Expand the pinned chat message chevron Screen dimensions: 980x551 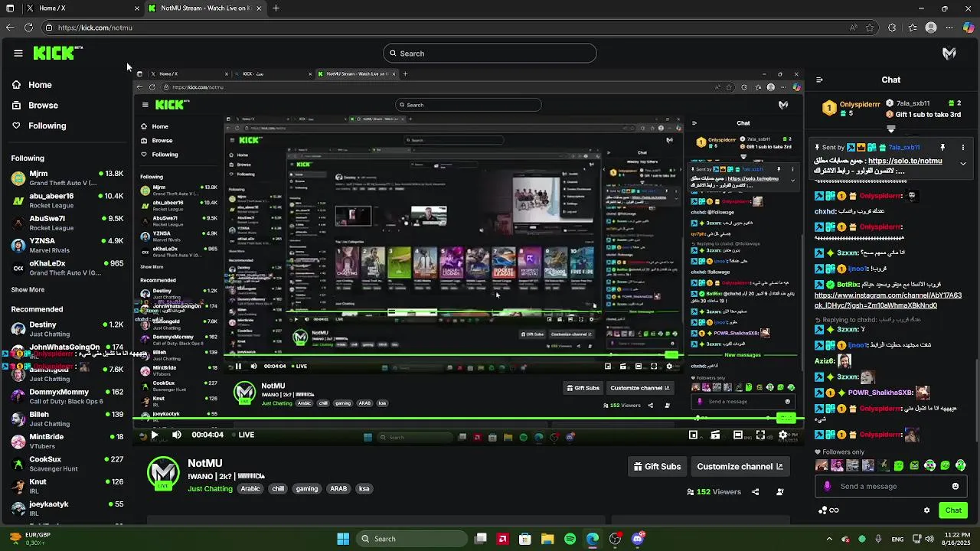click(x=963, y=164)
